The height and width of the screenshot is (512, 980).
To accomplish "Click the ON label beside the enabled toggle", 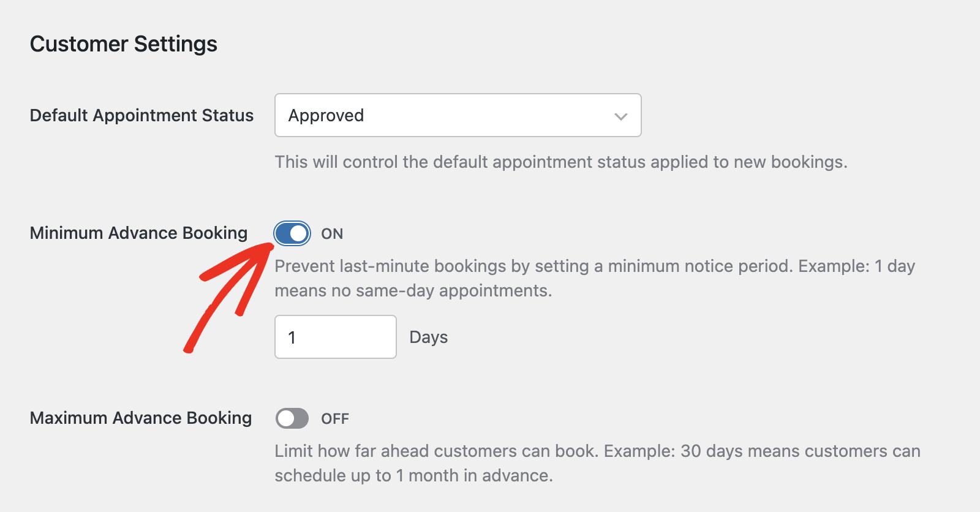I will coord(333,233).
